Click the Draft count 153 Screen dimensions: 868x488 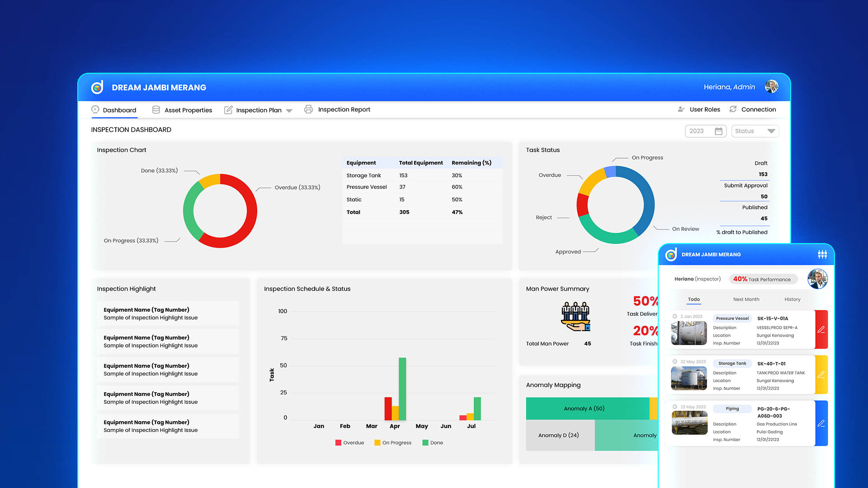[x=763, y=174]
